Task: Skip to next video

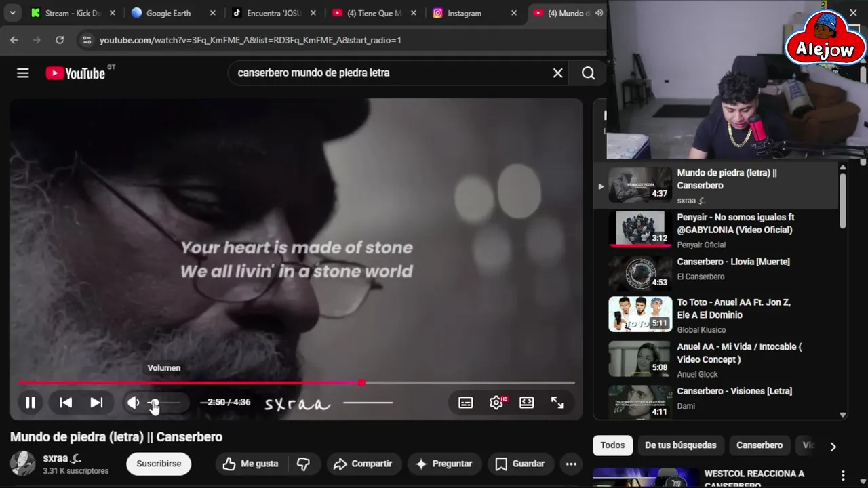Action: (x=96, y=403)
